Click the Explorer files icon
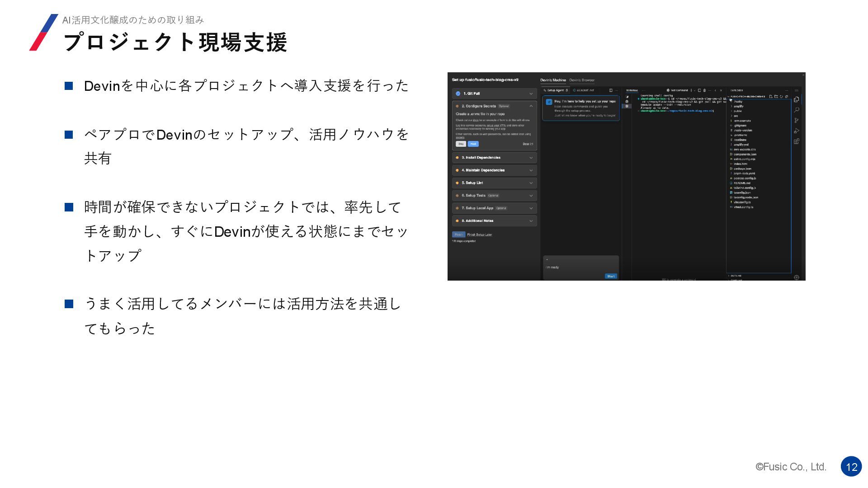Viewport: 868px width, 488px height. pos(797,99)
